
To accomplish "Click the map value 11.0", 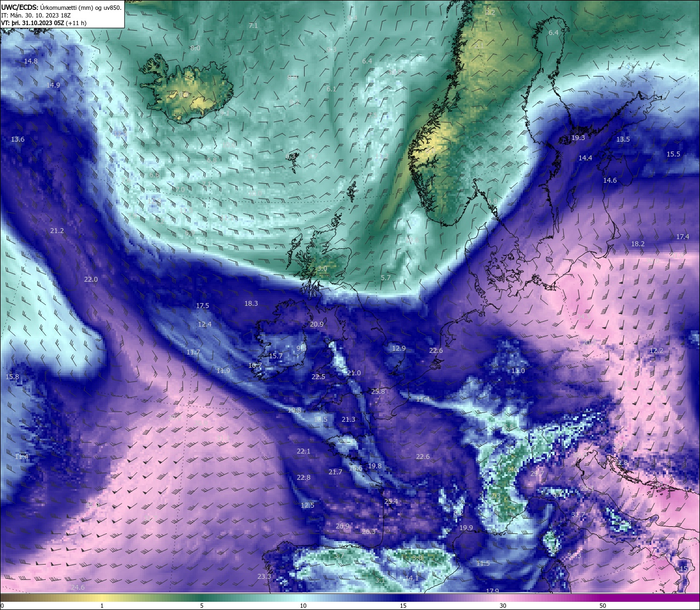I will click(x=518, y=371).
